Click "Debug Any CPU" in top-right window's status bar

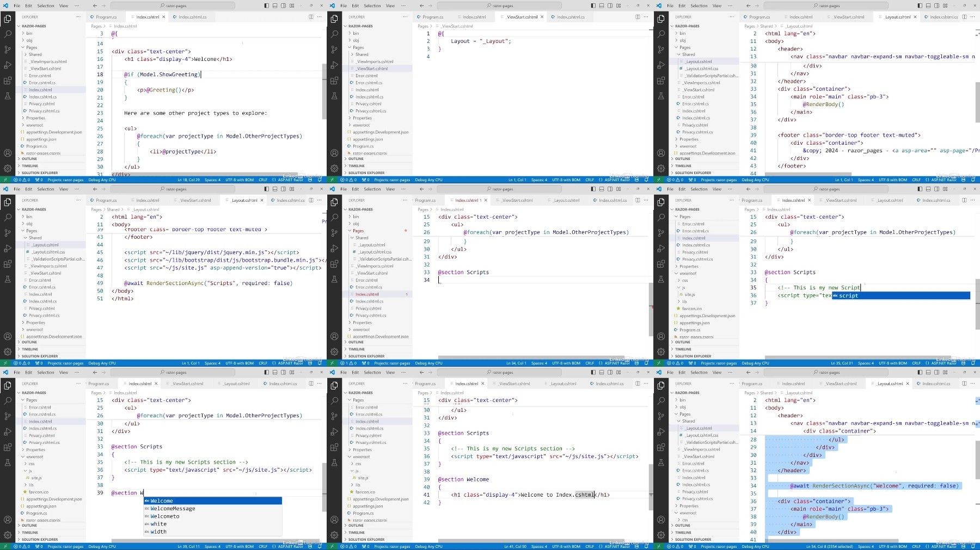click(756, 180)
